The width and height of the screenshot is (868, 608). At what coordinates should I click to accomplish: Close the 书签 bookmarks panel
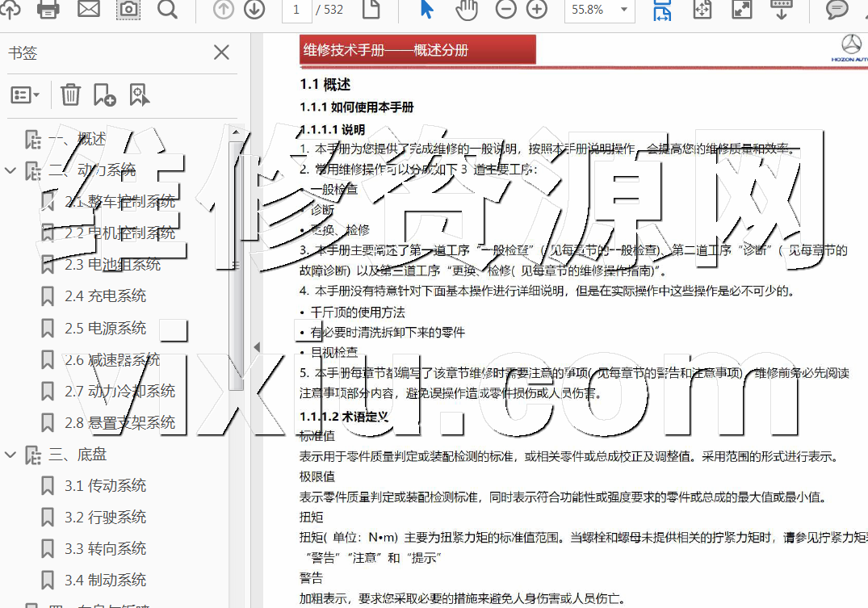pos(221,53)
